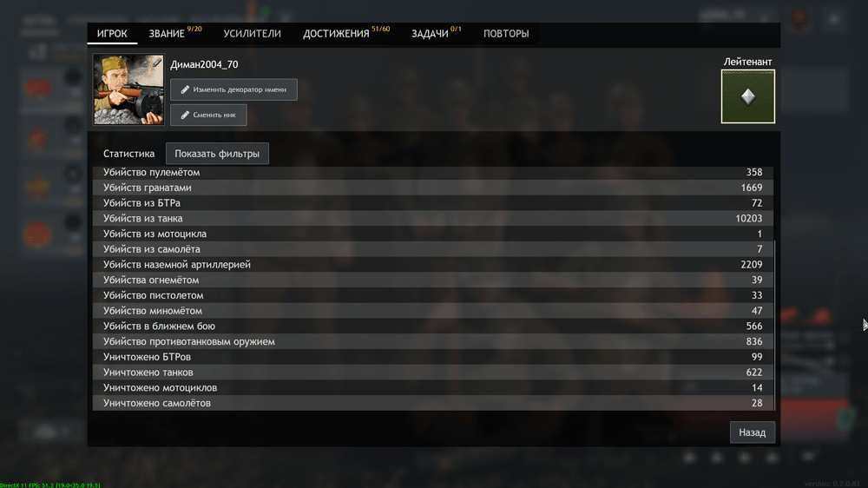Click pencil icon in Изменить декоратор имени
This screenshot has height=488, width=868.
click(185, 89)
